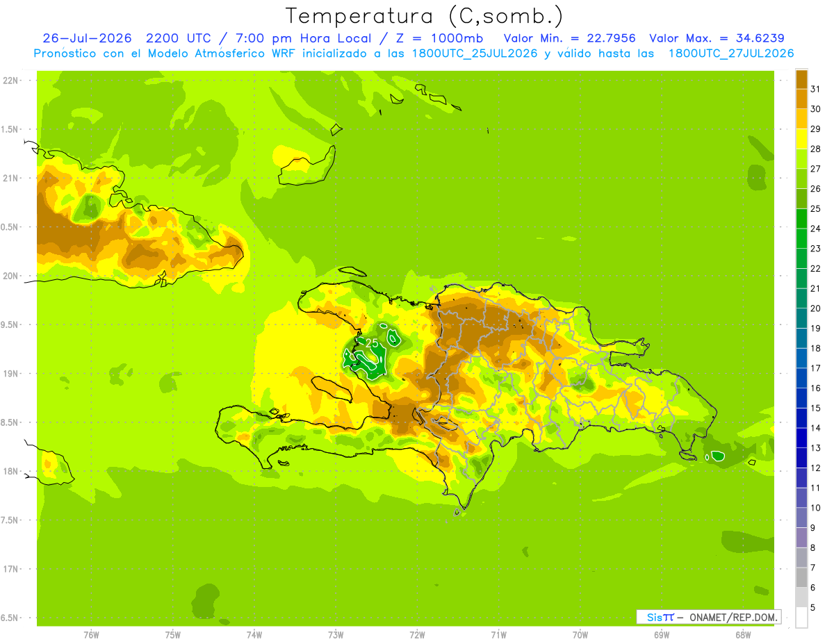Click the "75W" longitude axis label
Image resolution: width=834 pixels, height=644 pixels.
click(173, 635)
